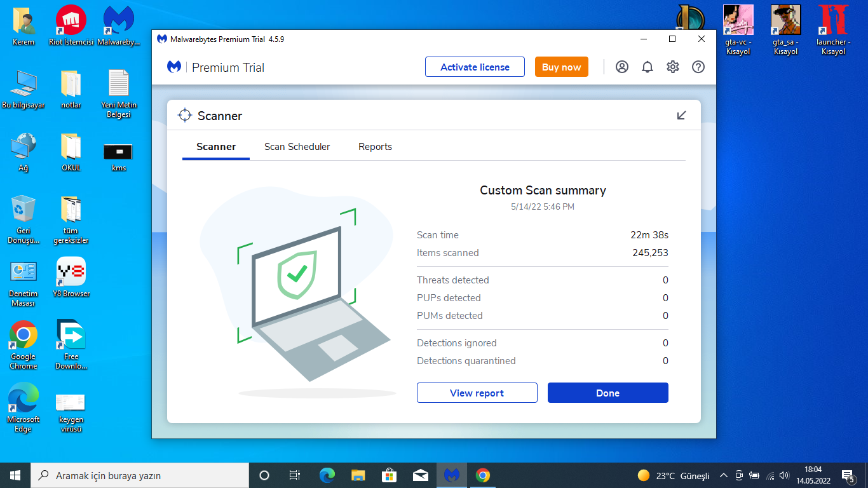Show hidden system tray icons
Screen dimensions: 868x488
724,475
